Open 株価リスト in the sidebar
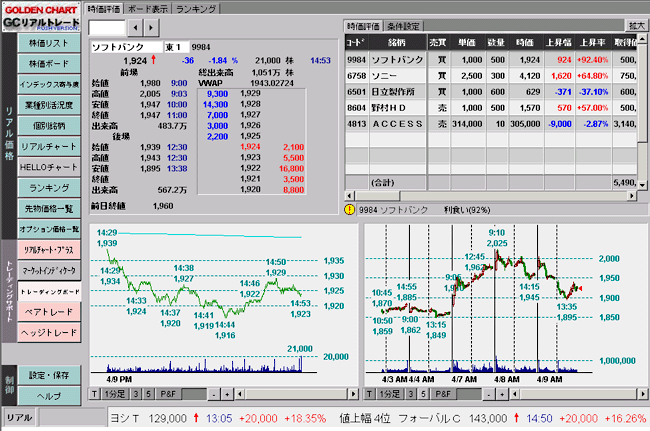Viewport: 650px width, 431px height. click(x=49, y=43)
